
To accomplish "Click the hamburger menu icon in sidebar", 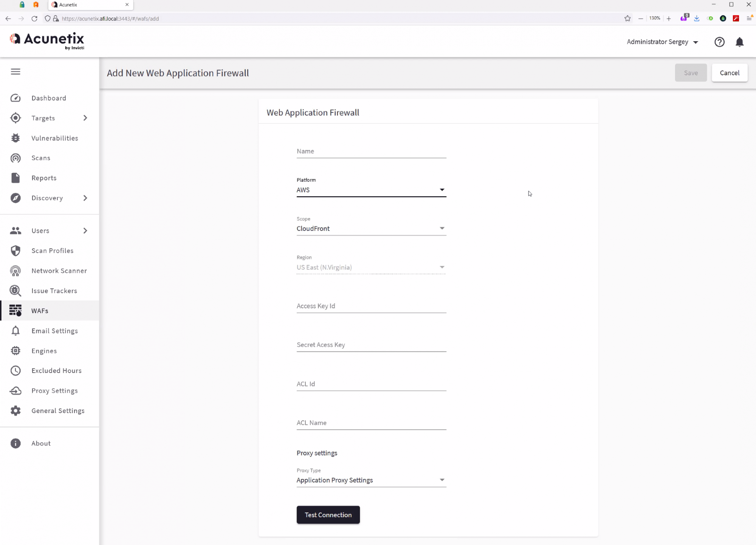I will tap(15, 71).
